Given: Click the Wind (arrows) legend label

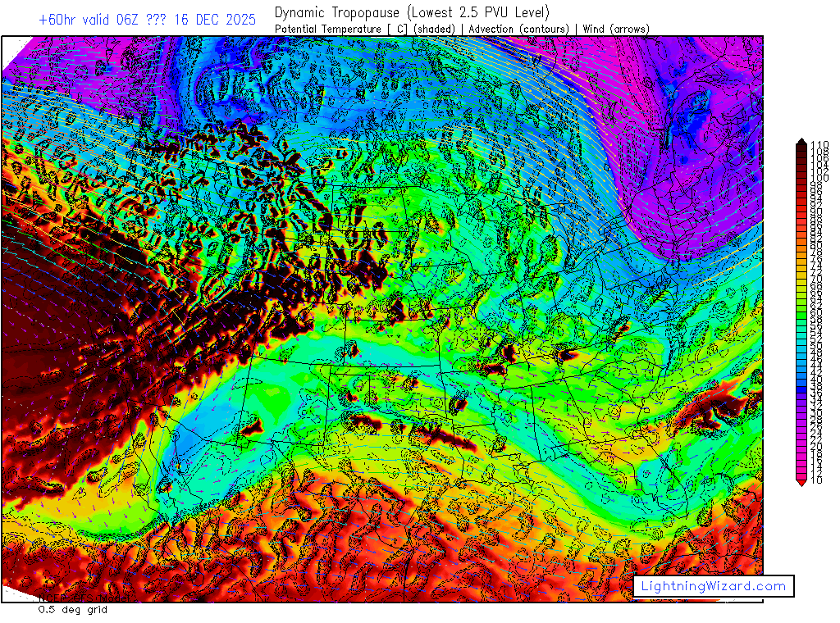Looking at the screenshot, I should 615,29.
